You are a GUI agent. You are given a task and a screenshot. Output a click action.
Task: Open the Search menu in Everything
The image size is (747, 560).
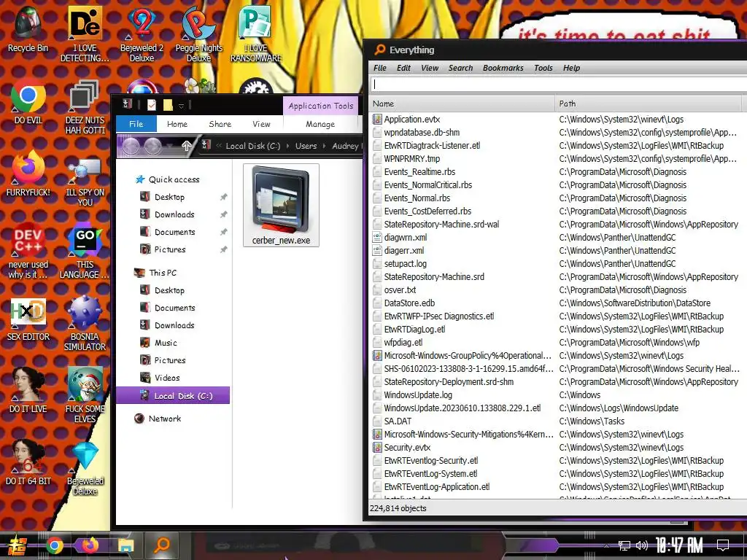[460, 68]
